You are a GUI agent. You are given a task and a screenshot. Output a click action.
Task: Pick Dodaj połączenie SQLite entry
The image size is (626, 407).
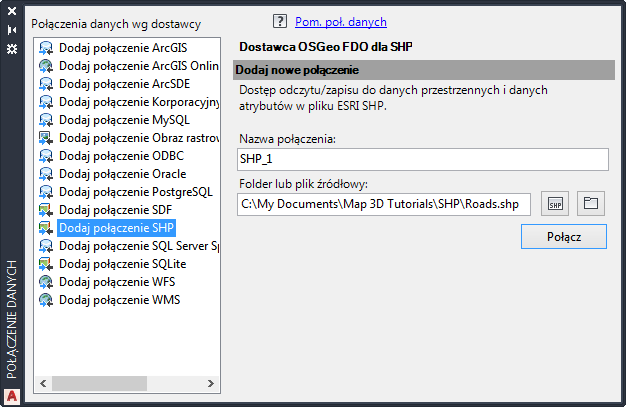pos(108,263)
